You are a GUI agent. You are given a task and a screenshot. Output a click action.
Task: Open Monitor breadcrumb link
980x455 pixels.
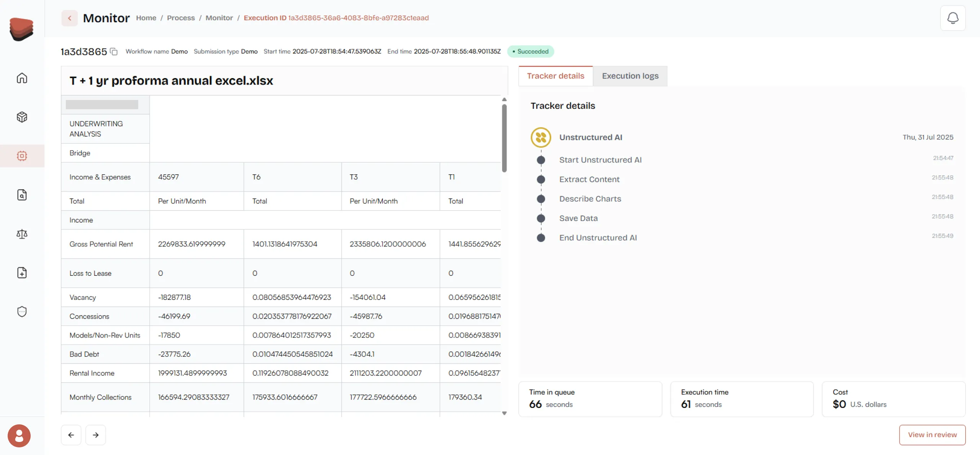tap(219, 18)
